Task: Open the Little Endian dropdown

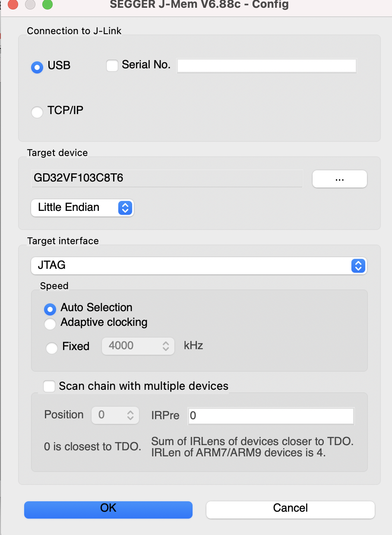Action: (82, 207)
